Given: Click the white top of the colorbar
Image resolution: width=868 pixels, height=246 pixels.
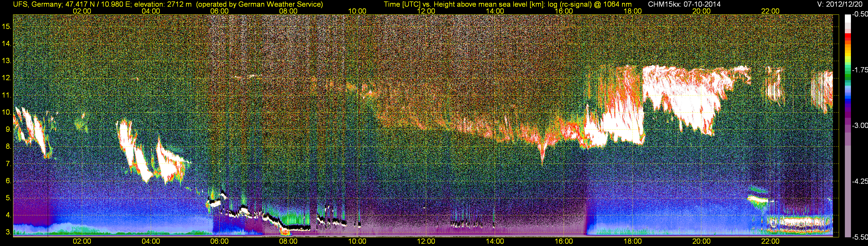Looking at the screenshot, I should click(x=847, y=21).
